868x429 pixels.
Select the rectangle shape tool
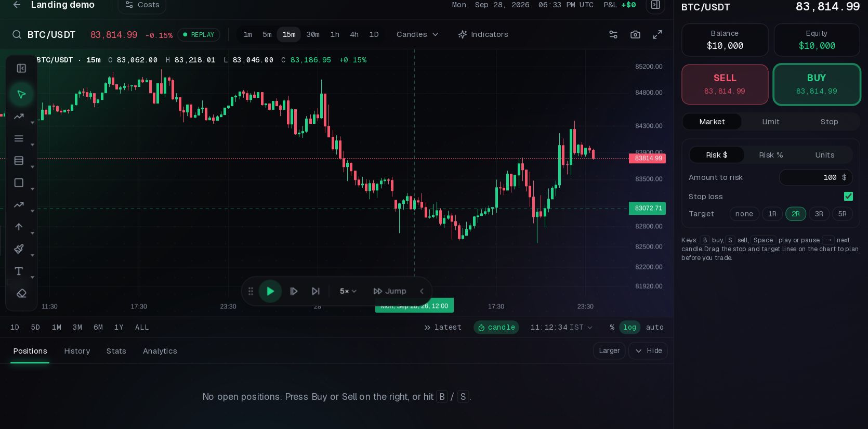click(19, 183)
